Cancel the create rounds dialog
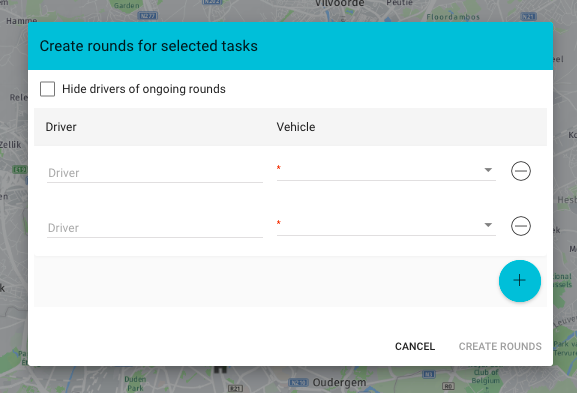This screenshot has width=577, height=393. pos(415,346)
